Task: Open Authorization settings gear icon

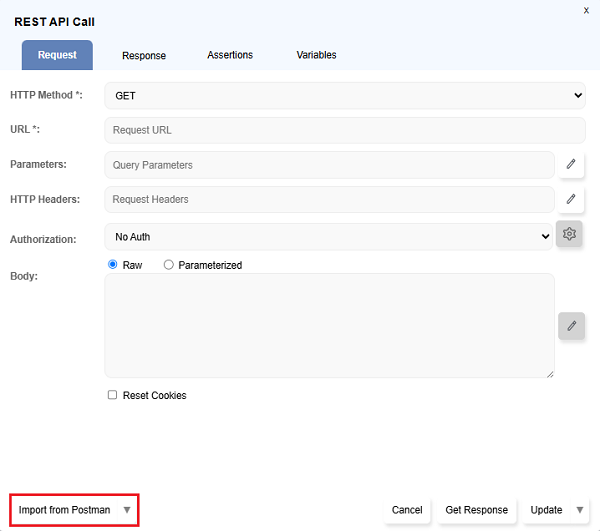Action: [x=569, y=234]
